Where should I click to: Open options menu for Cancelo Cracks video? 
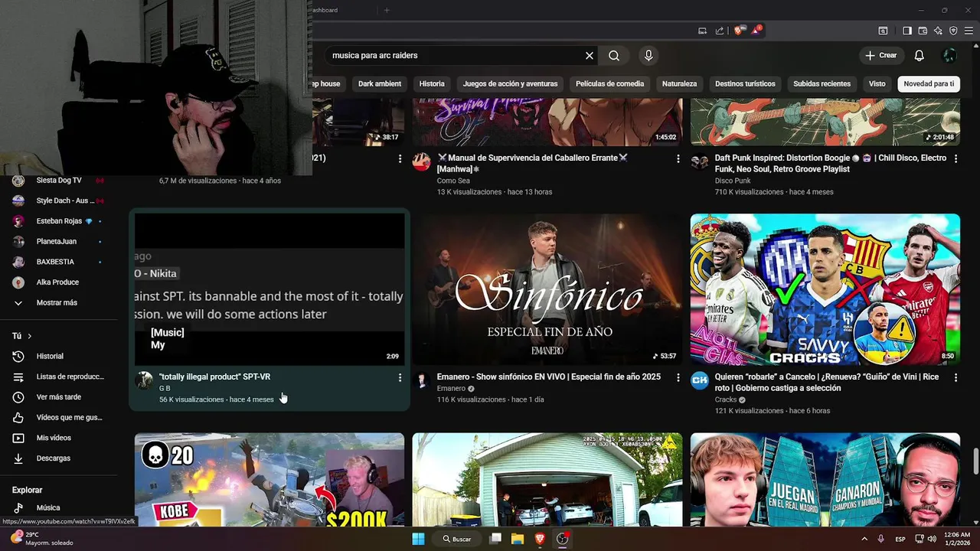955,377
